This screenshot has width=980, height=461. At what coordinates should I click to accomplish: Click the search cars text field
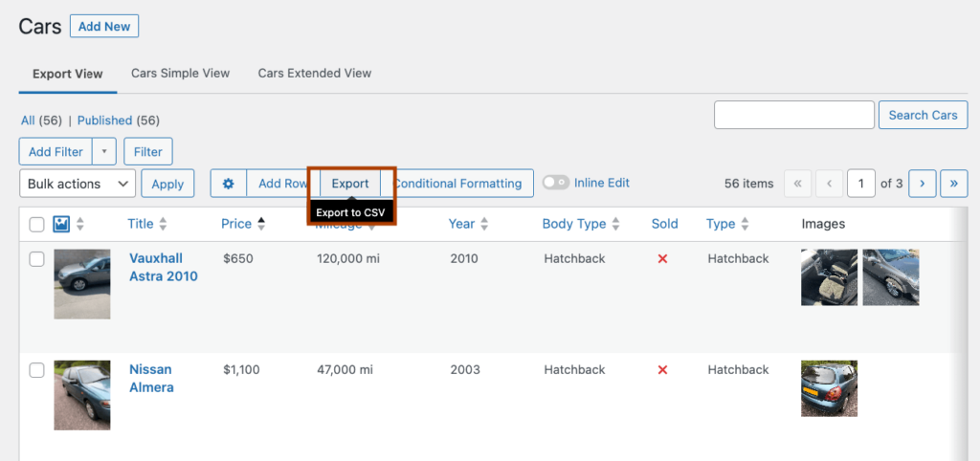pyautogui.click(x=793, y=115)
